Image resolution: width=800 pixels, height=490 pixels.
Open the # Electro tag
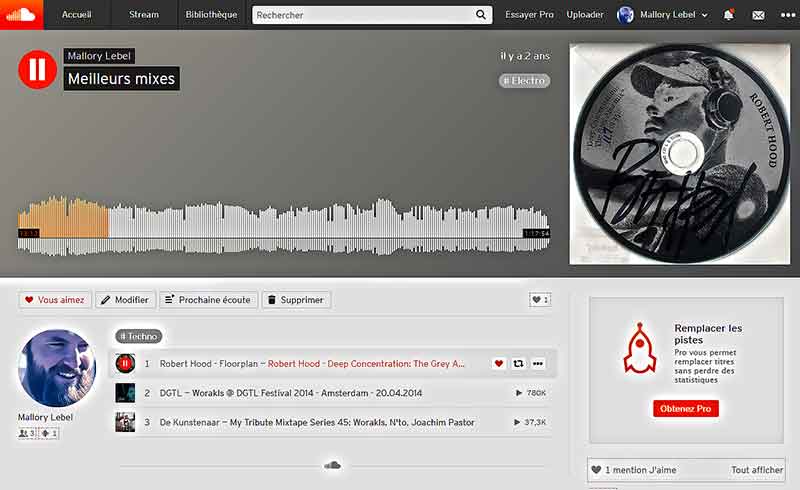(x=524, y=81)
